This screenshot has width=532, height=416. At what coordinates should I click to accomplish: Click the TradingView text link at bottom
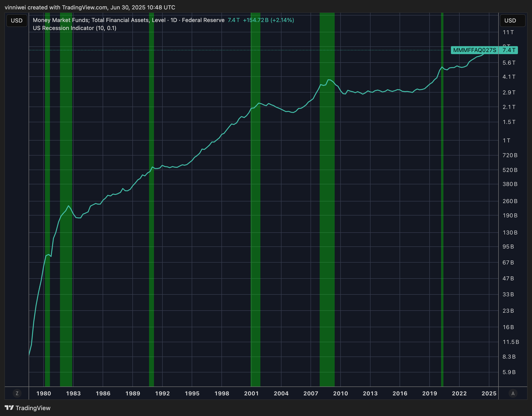pos(33,408)
